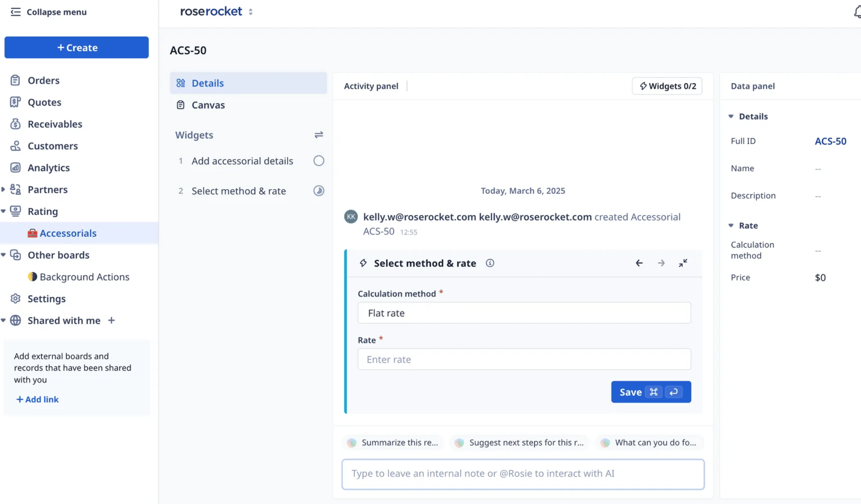Toggle Add accessorial details status circle
Image resolution: width=861 pixels, height=504 pixels.
point(319,161)
